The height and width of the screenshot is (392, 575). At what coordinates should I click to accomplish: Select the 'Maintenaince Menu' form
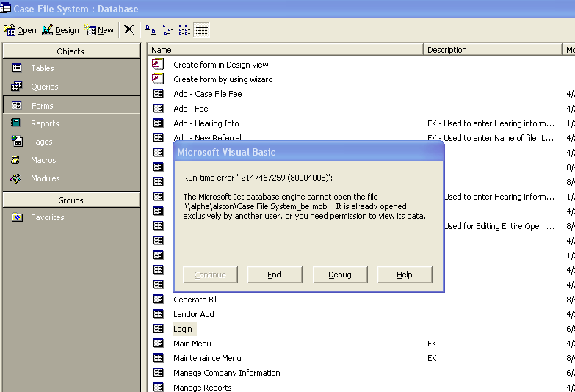pos(207,358)
